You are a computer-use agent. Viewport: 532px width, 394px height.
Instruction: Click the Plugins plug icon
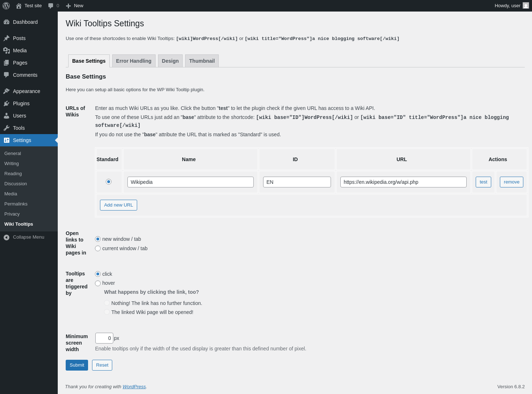[x=6, y=103]
